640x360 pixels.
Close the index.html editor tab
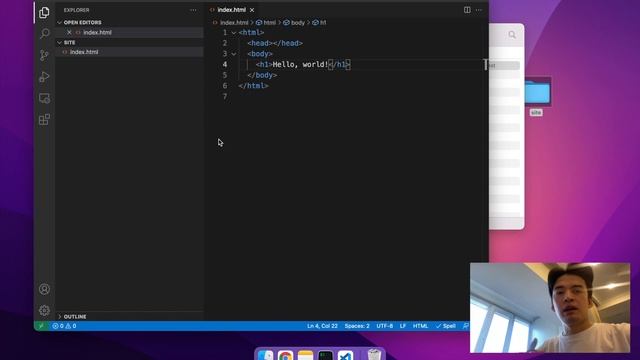[x=252, y=10]
